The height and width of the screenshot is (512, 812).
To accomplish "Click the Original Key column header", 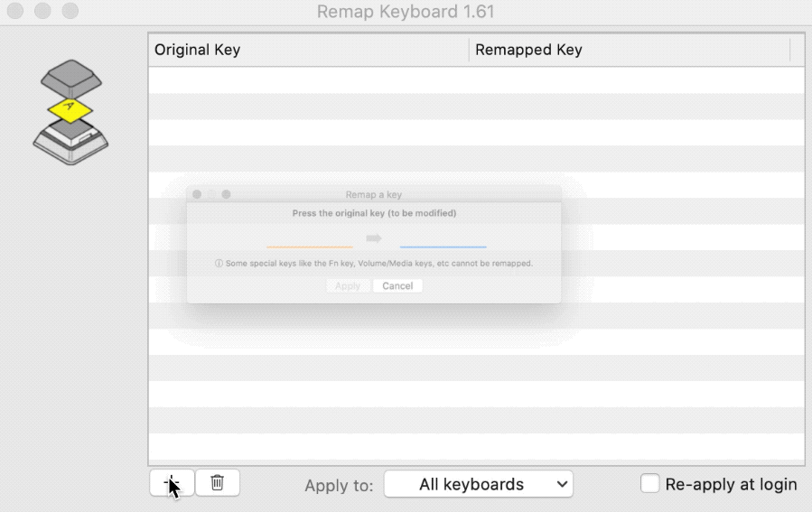I will click(308, 50).
